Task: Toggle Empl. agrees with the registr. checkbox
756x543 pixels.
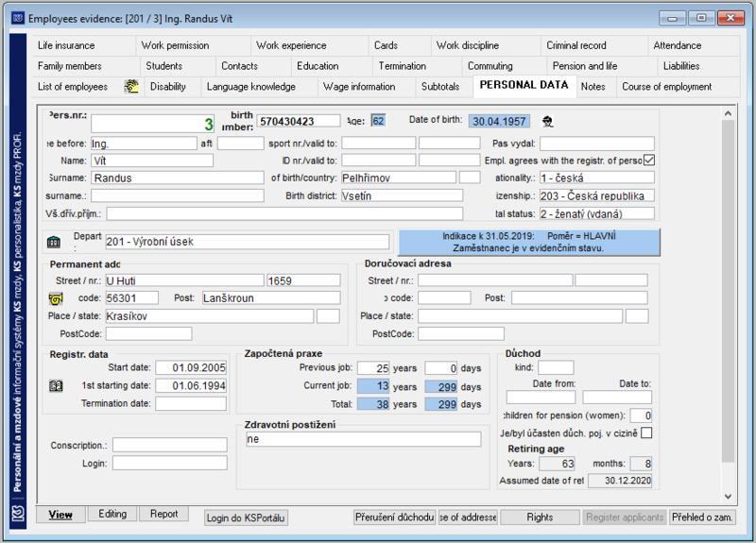Action: 649,160
